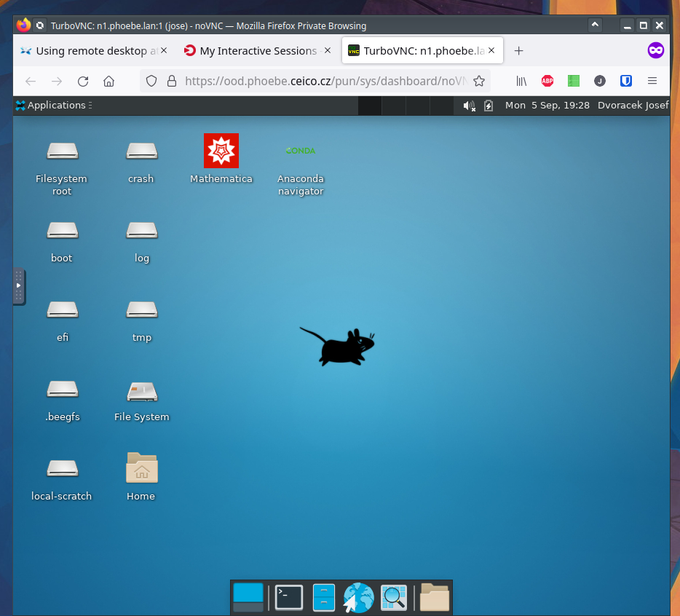The width and height of the screenshot is (680, 616).
Task: Launch the Web Browser dock icon
Action: (359, 597)
